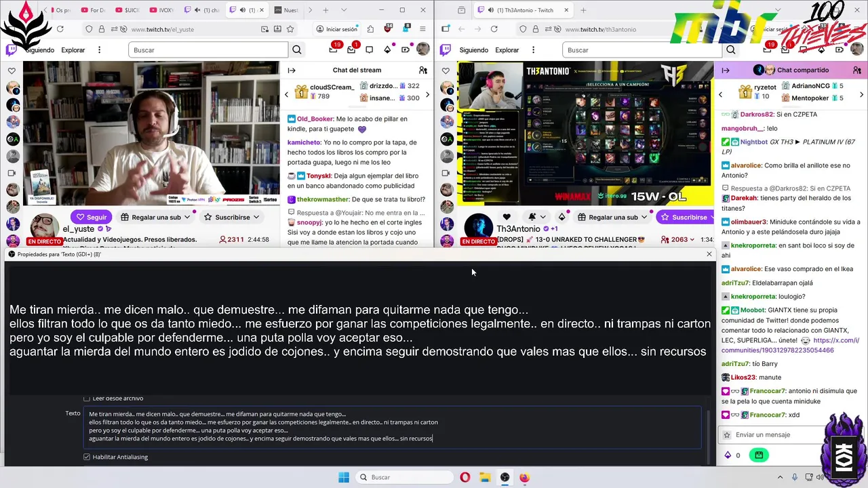This screenshot has height=488, width=868.
Task: Open three-dot menu in right Twitch navigation
Action: [x=533, y=49]
